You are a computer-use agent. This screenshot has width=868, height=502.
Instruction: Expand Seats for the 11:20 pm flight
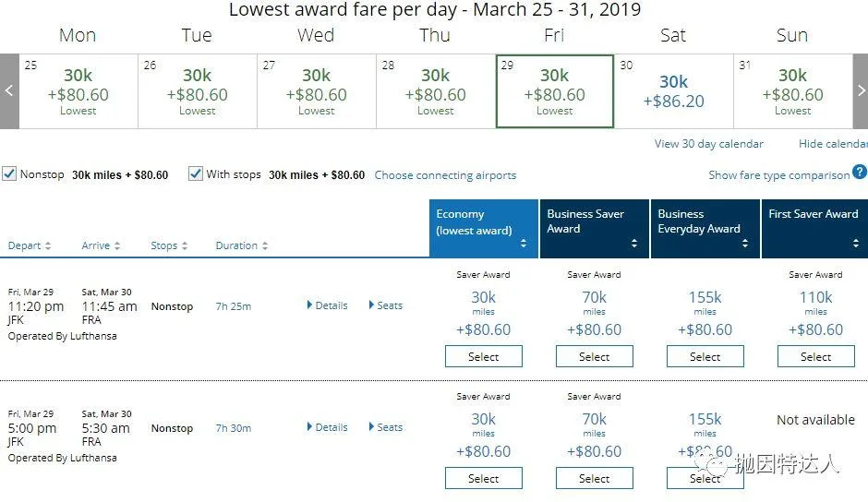pyautogui.click(x=386, y=305)
